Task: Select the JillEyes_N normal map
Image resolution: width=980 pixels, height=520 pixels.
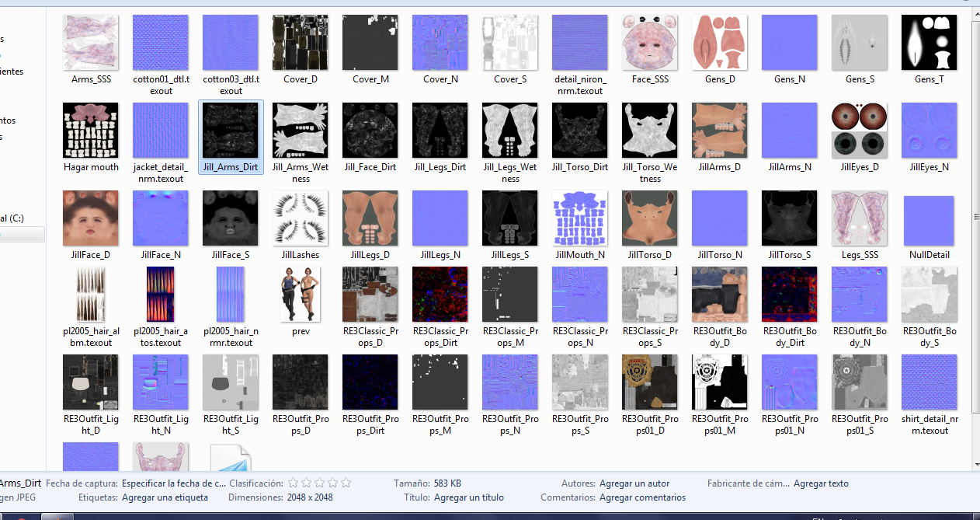Action: coord(930,131)
